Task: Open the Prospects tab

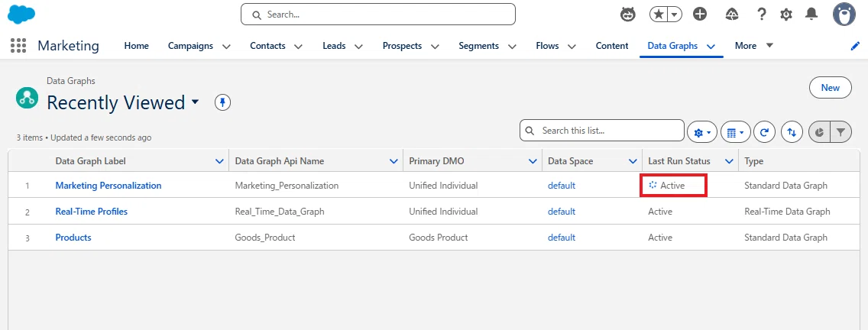Action: coord(402,46)
